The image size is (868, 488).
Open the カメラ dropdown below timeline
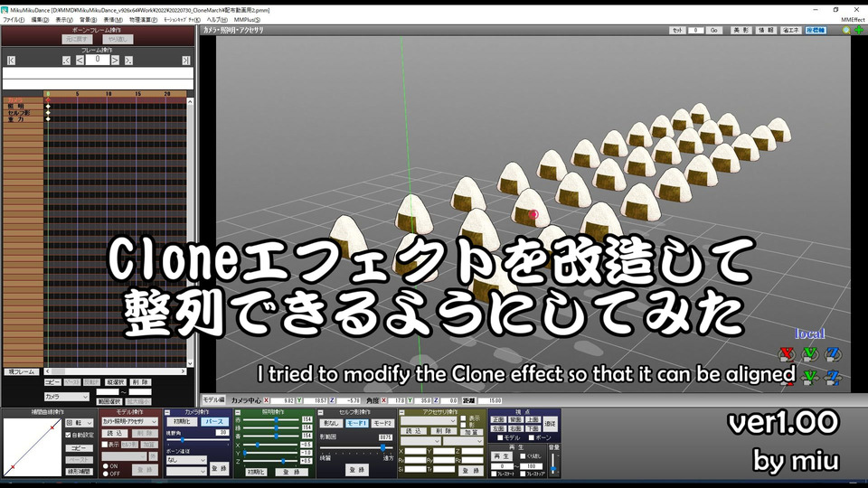coord(66,397)
